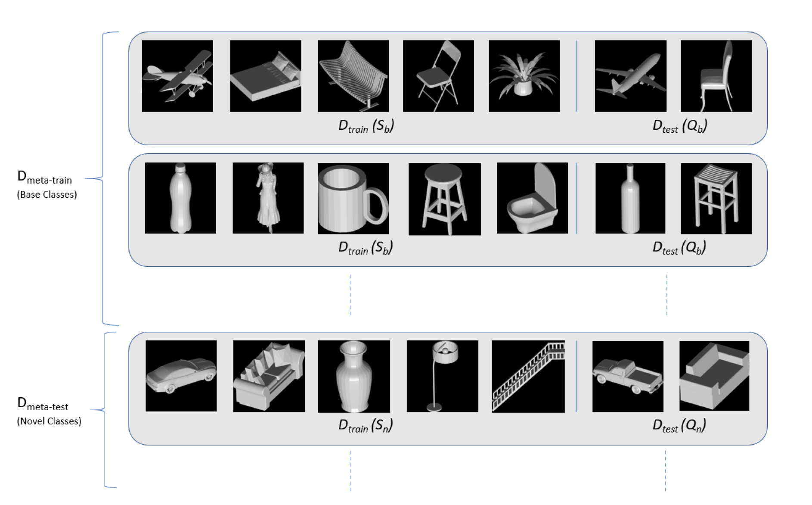Select the sedan car thumbnail
The height and width of the screenshot is (505, 812).
point(181,376)
